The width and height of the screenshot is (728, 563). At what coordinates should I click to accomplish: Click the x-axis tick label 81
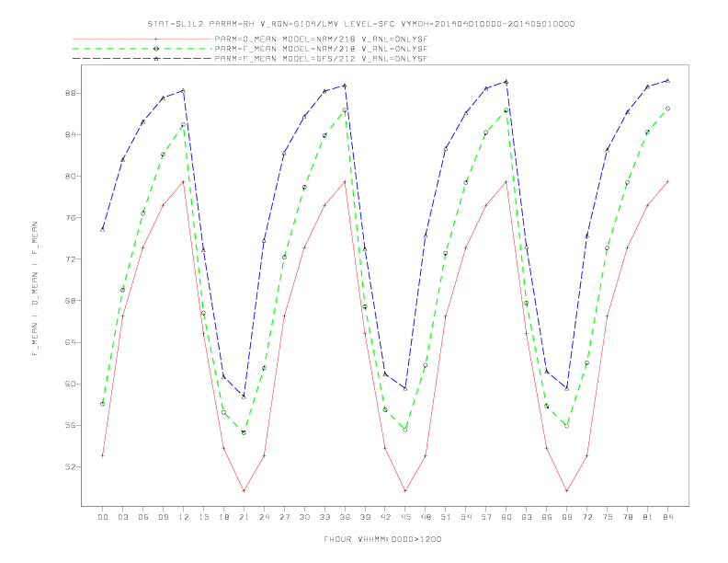pyautogui.click(x=648, y=517)
